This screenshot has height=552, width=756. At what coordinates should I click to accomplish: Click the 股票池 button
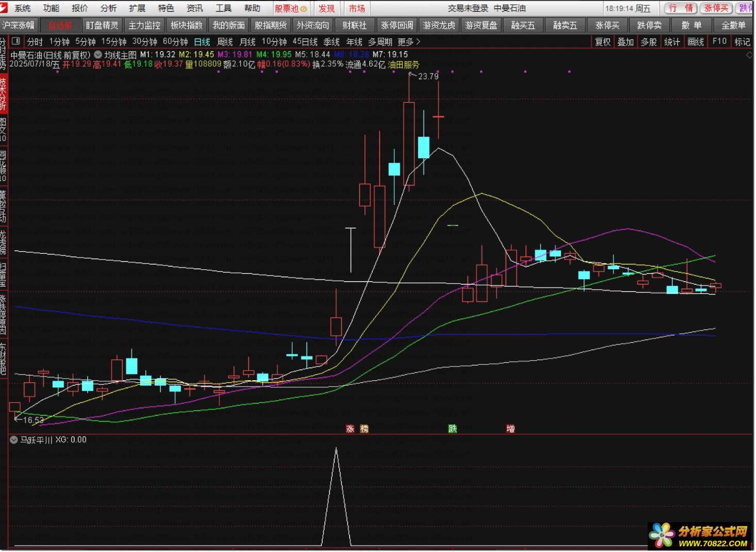291,8
